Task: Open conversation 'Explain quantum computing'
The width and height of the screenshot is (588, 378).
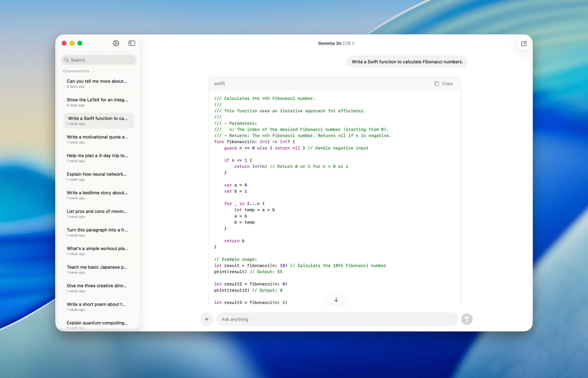Action: (x=97, y=323)
